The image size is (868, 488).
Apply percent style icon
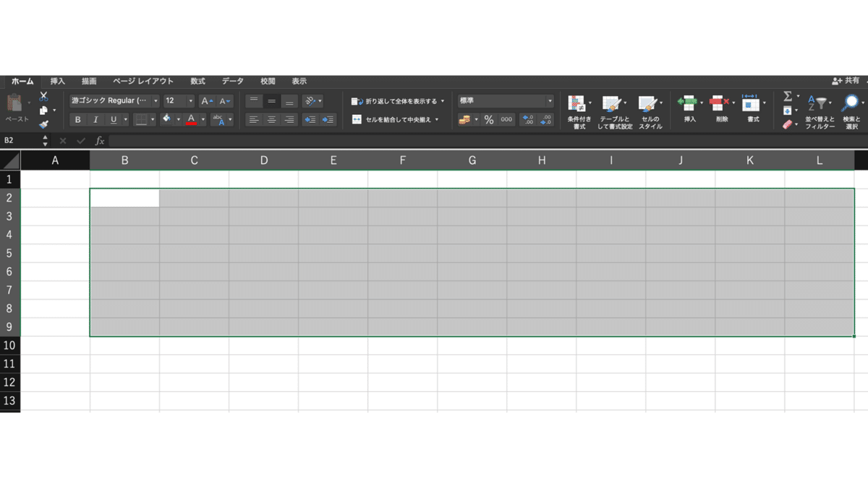point(489,119)
